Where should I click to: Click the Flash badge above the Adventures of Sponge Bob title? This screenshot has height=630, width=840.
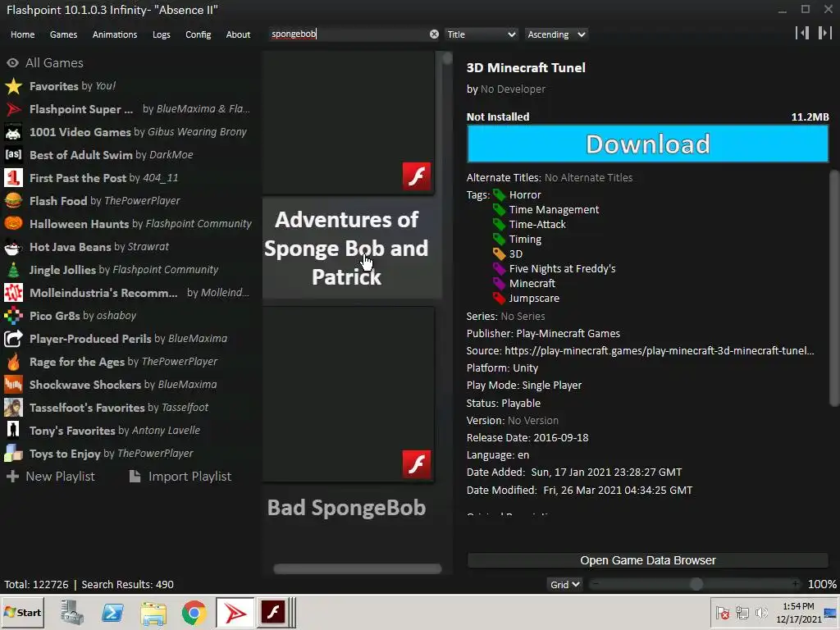pyautogui.click(x=416, y=176)
